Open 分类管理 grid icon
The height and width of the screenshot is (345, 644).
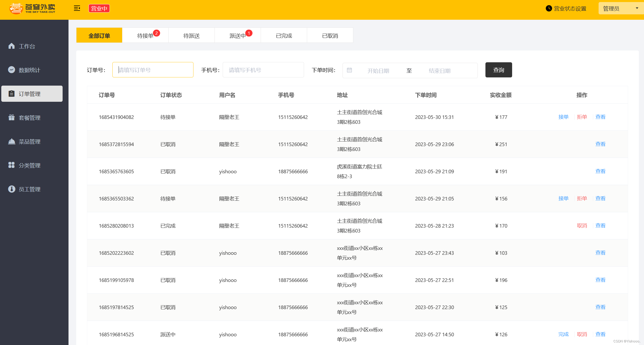[x=12, y=165]
